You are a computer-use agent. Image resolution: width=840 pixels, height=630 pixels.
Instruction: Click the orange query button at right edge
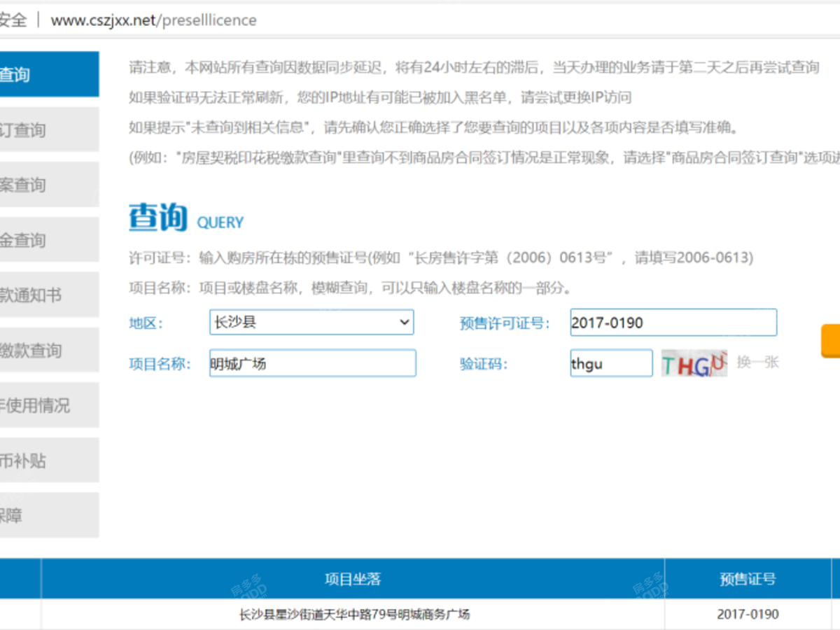(x=830, y=341)
